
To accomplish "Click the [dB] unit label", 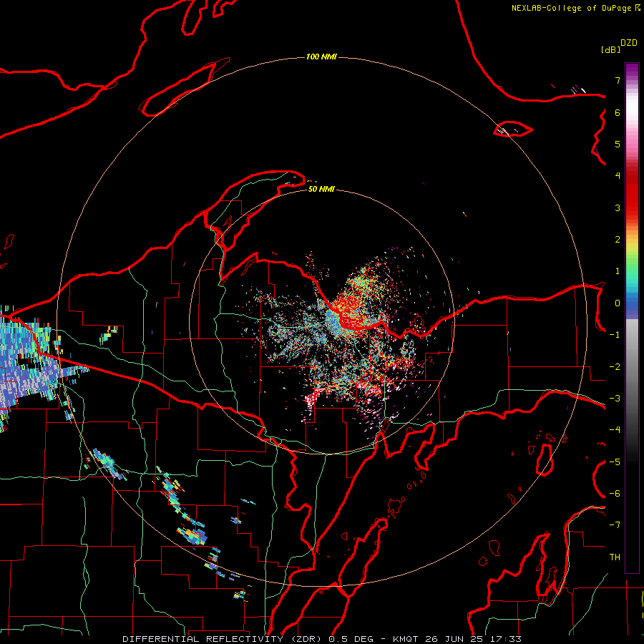I will click(x=610, y=49).
